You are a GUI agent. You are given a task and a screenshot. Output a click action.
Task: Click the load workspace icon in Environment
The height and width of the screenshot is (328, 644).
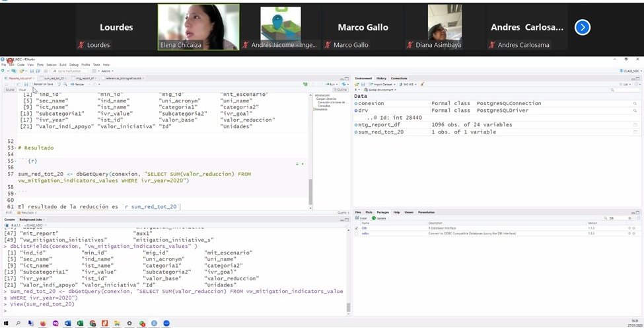358,84
